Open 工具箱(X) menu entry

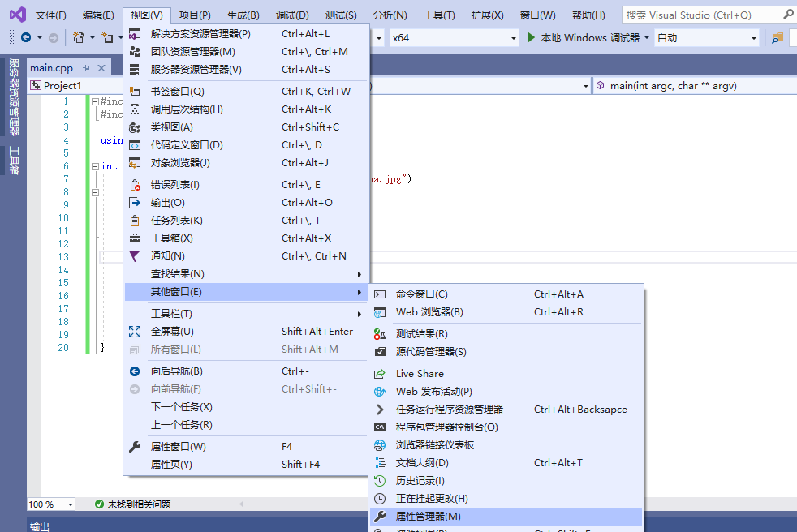[x=246, y=238]
